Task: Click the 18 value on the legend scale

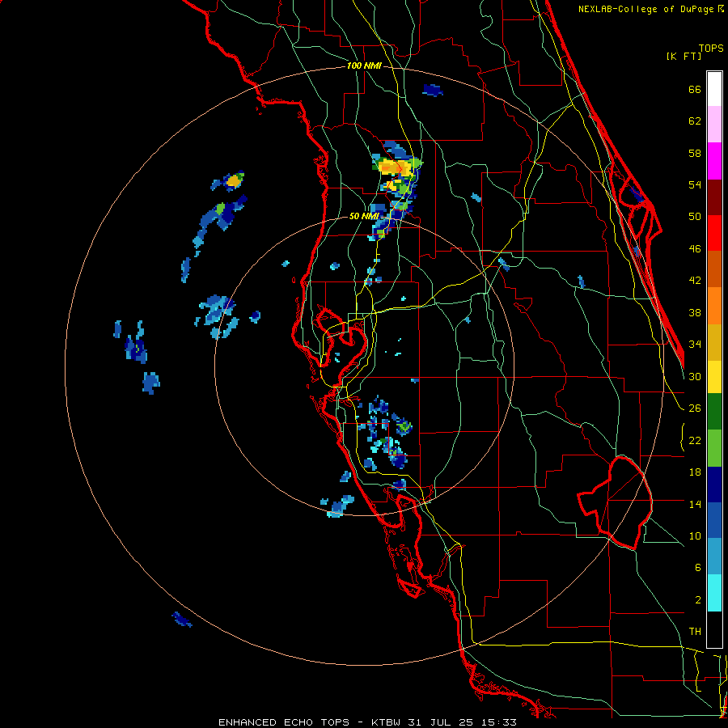Action: (x=695, y=472)
